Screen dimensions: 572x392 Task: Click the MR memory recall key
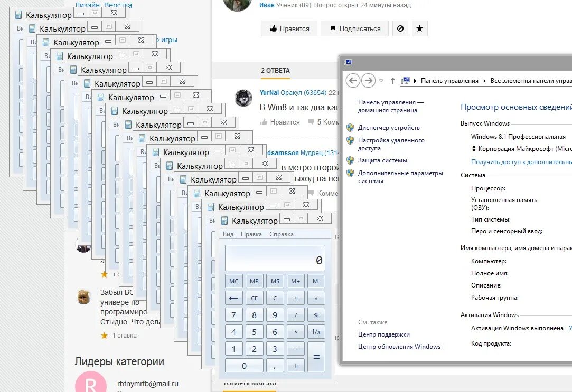click(x=254, y=281)
